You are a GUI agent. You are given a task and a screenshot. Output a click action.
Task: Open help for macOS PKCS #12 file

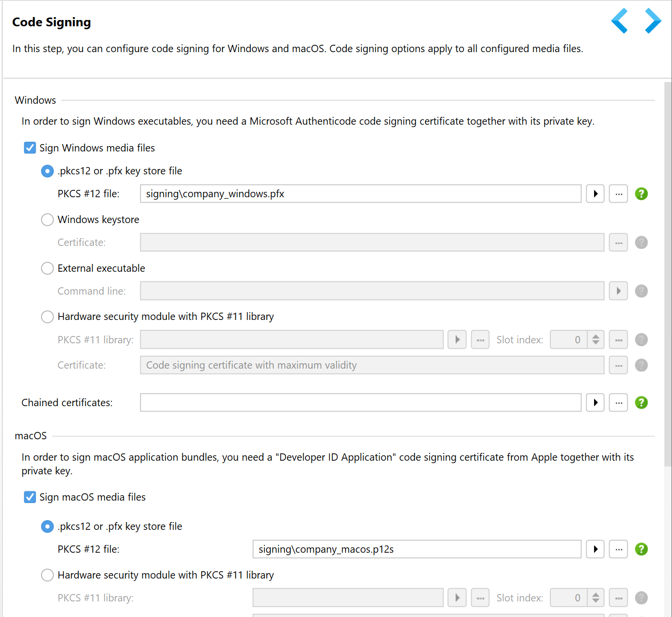tap(641, 549)
